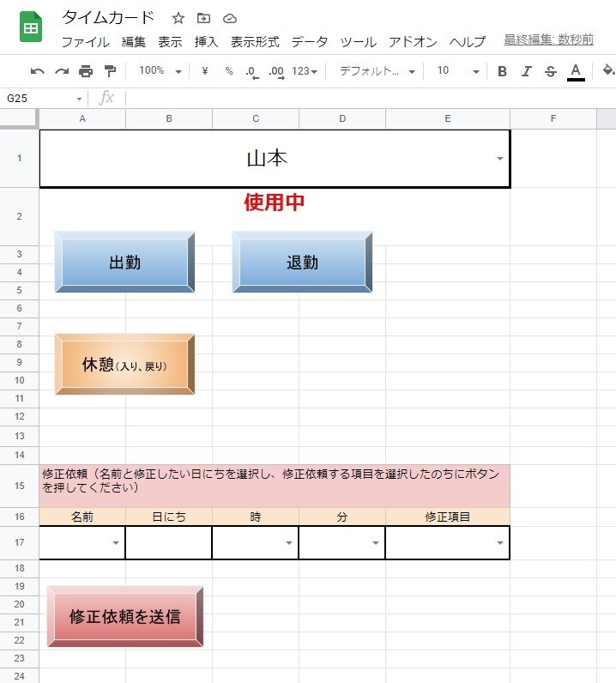The height and width of the screenshot is (683, 616).
Task: Open the 123 number format dropdown
Action: tap(305, 71)
